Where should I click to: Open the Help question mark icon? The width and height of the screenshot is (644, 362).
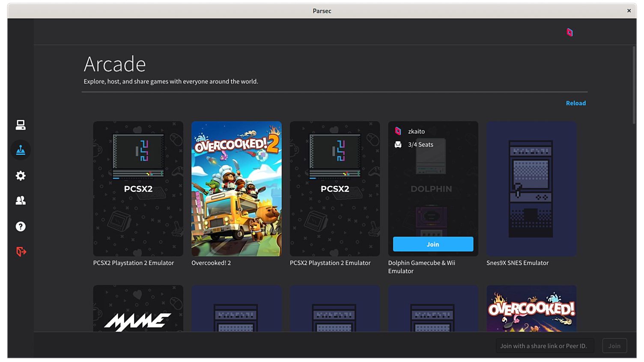[21, 226]
